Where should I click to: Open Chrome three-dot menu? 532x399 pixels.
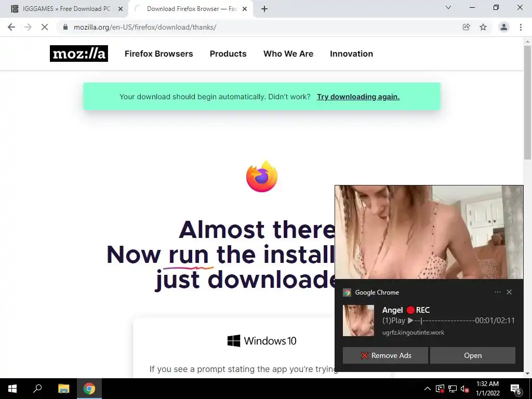click(x=521, y=27)
